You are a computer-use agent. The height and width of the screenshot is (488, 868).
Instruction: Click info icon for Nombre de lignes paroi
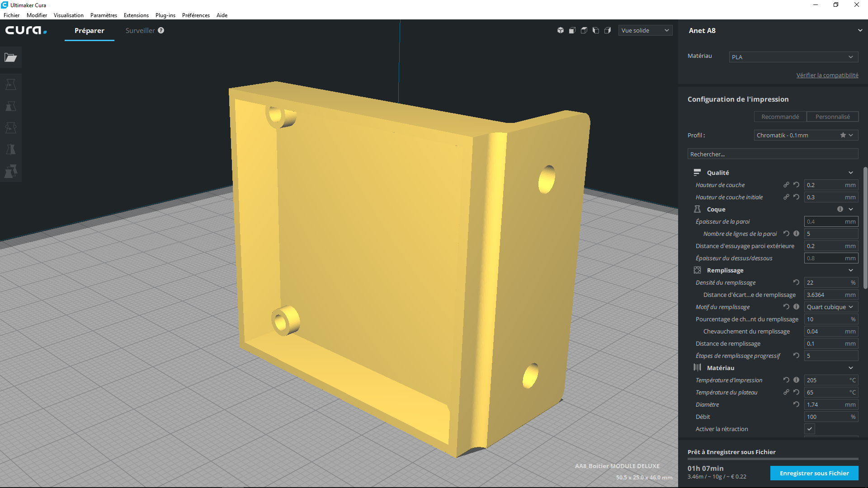tap(796, 234)
